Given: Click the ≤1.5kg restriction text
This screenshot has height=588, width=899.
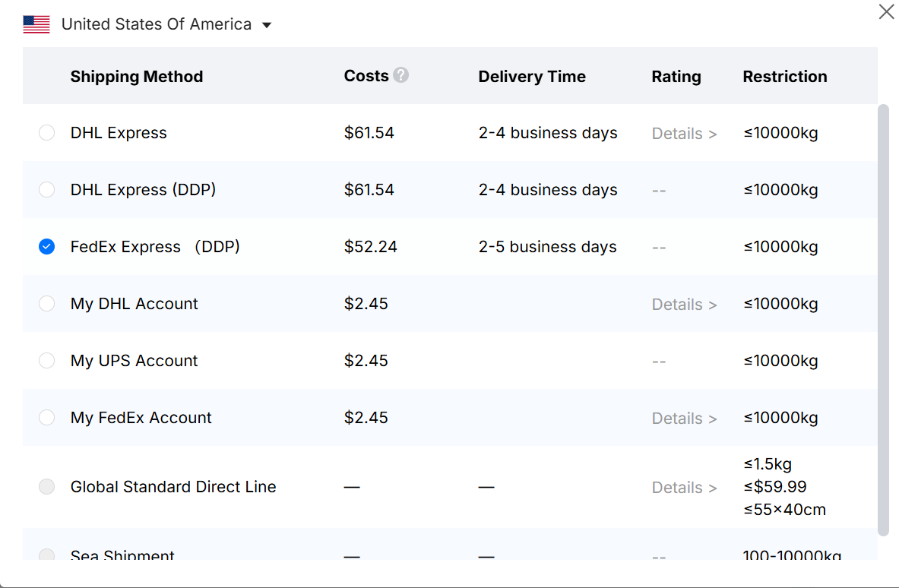Looking at the screenshot, I should coord(767,463).
